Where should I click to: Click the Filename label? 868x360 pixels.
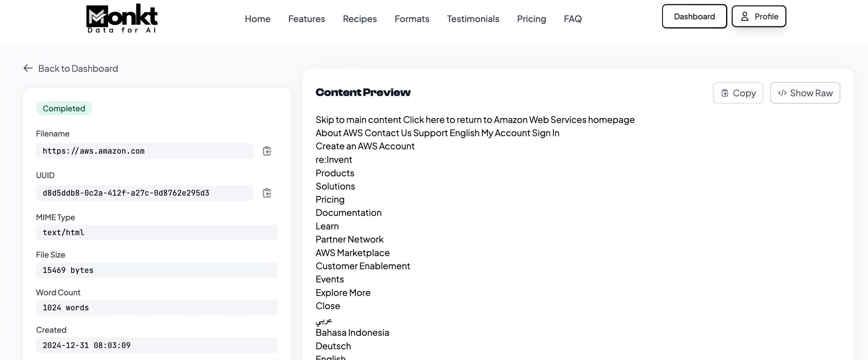pos(53,133)
